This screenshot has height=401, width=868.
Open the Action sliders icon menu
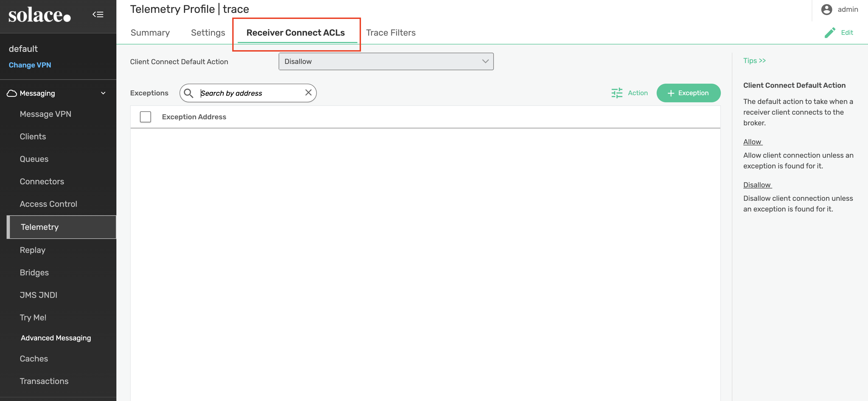pyautogui.click(x=617, y=93)
